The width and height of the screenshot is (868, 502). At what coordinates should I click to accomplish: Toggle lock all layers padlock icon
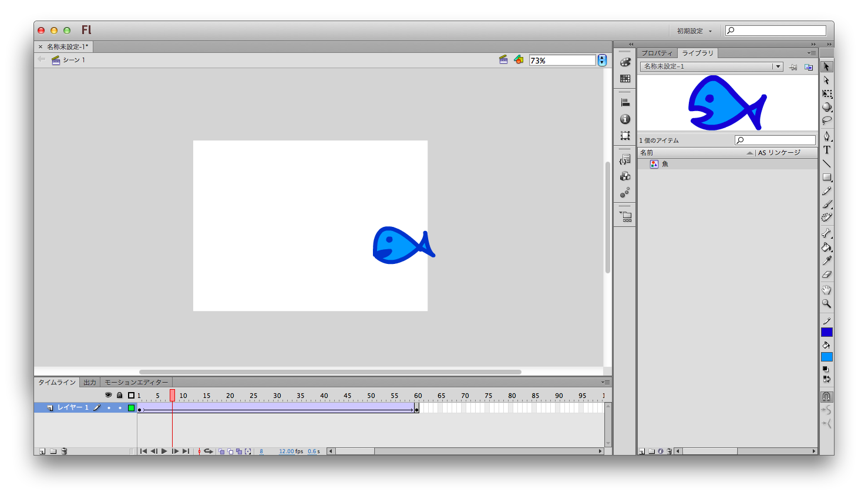pos(120,395)
